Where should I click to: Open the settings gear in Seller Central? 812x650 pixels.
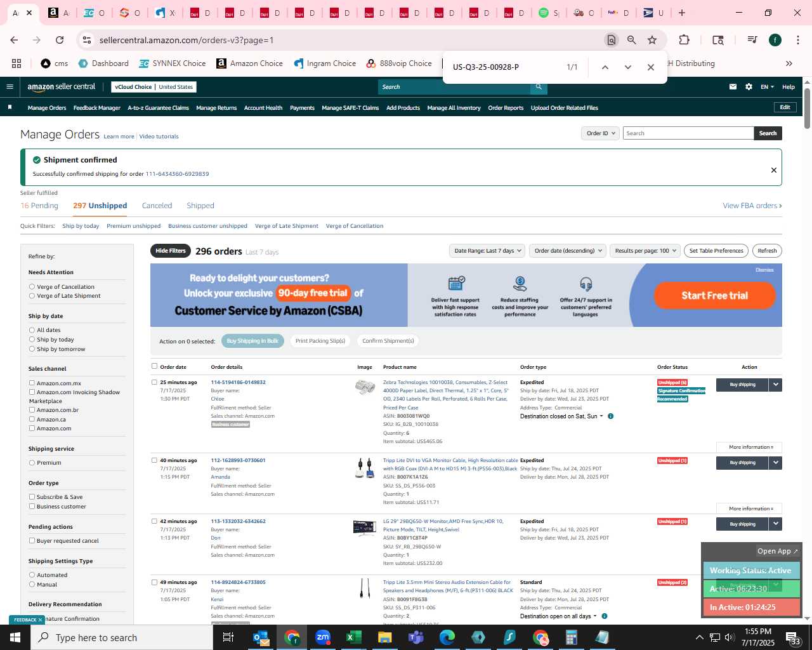[x=749, y=87]
